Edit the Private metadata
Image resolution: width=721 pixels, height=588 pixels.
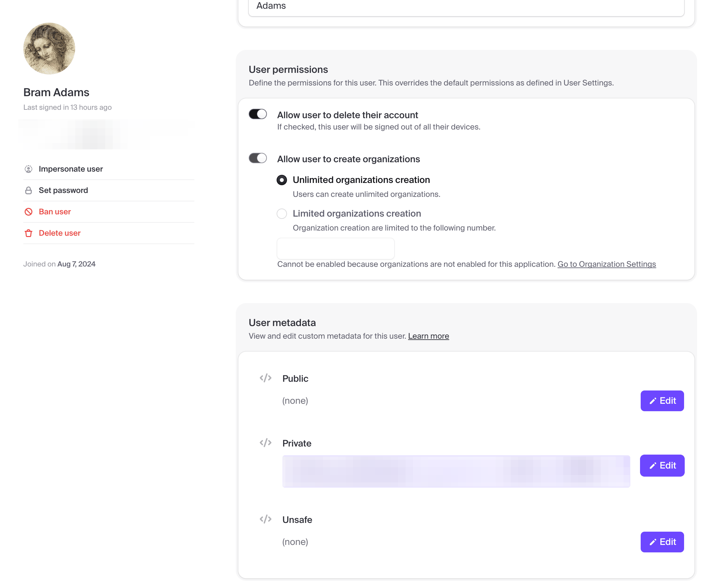point(662,465)
